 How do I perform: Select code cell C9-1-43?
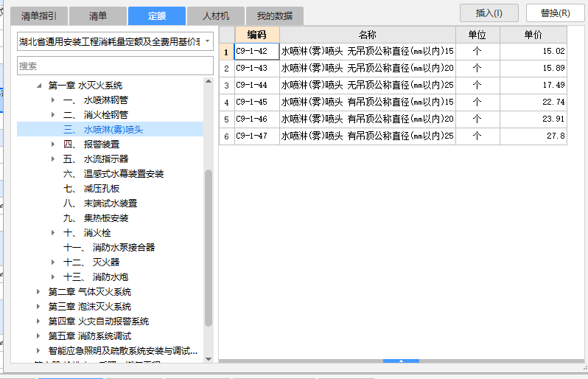(x=257, y=69)
